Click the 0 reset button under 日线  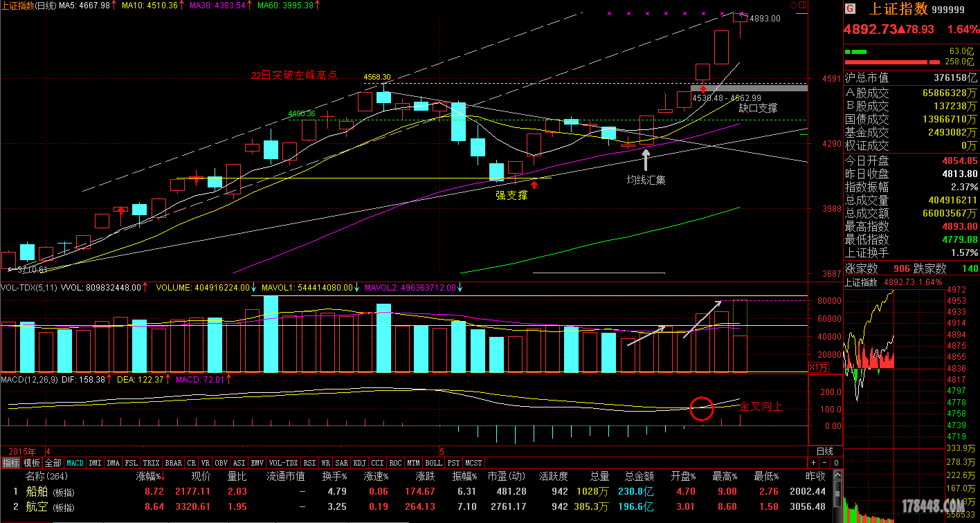(x=836, y=463)
